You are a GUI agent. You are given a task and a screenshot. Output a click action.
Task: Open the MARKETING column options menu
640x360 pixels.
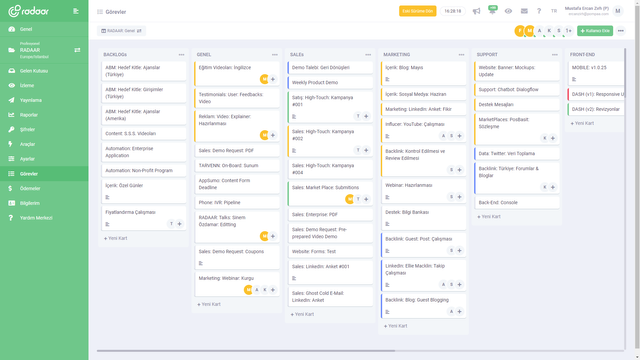click(x=461, y=54)
